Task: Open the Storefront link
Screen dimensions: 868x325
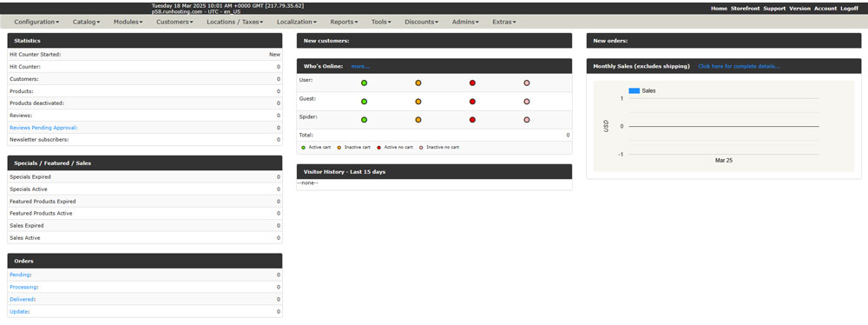Action: [x=745, y=9]
